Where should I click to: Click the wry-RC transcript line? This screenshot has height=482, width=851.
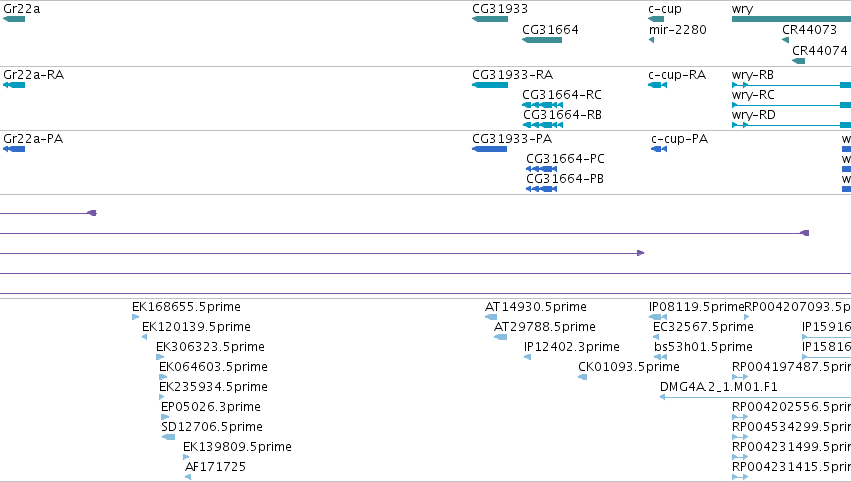tap(791, 105)
